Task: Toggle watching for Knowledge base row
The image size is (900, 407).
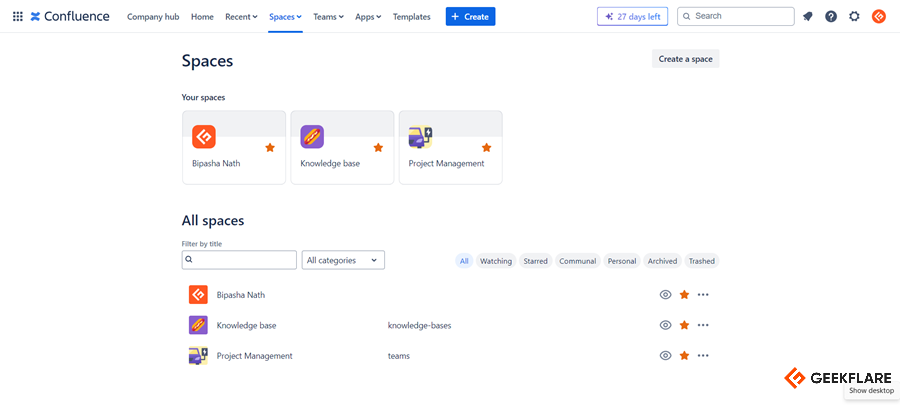Action: point(665,325)
